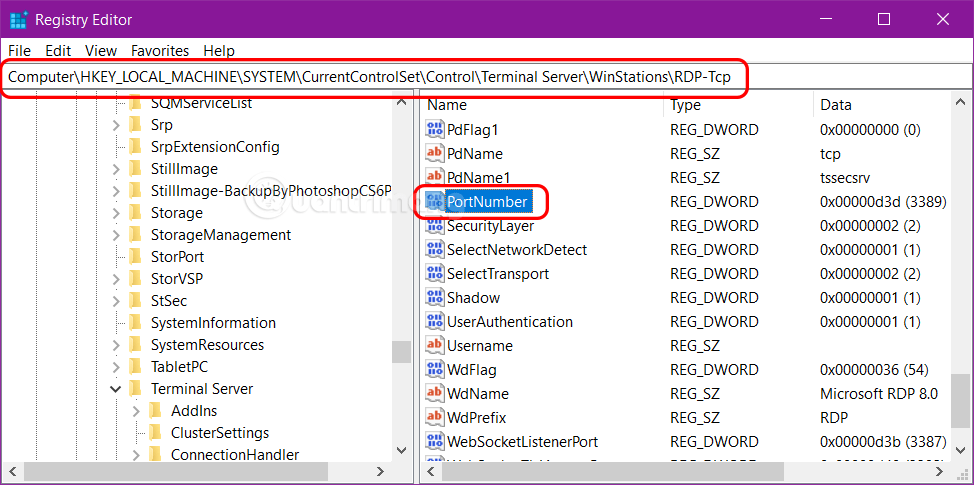The height and width of the screenshot is (485, 974).
Task: Open the Favorites menu
Action: coord(160,50)
